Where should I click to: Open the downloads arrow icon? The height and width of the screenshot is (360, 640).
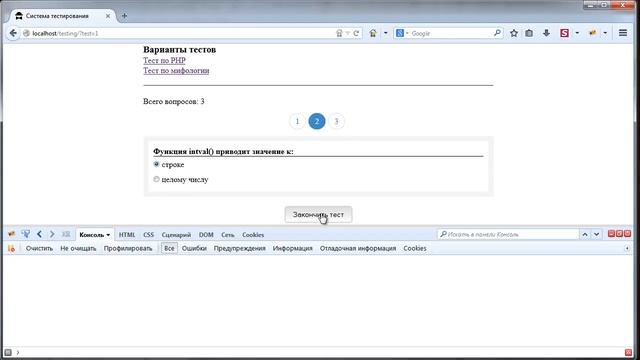(x=546, y=33)
